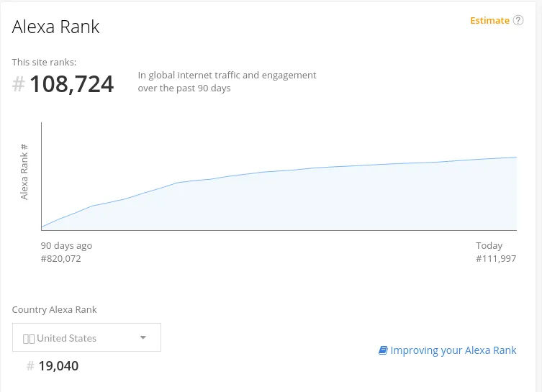Click the Country Alexa Rank label
This screenshot has height=392, width=542.
[x=54, y=309]
